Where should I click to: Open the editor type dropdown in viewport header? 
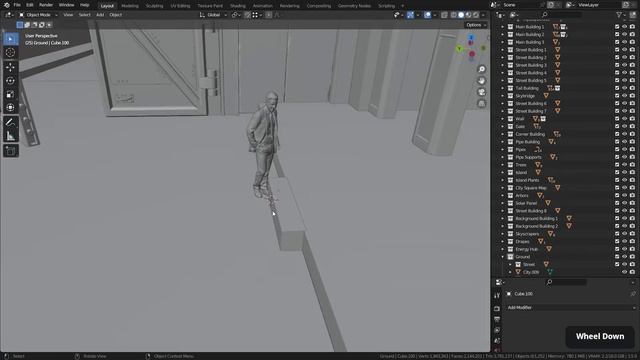click(9, 15)
